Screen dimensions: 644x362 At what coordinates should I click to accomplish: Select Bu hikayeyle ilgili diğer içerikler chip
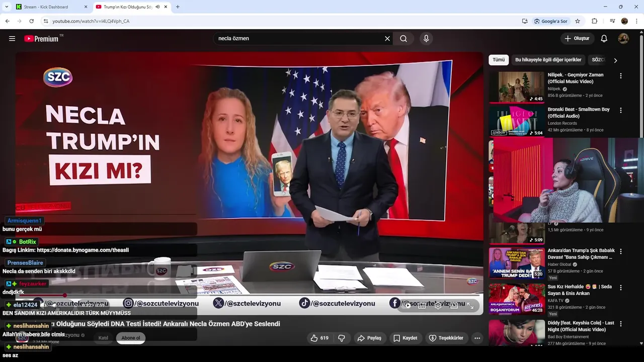tap(548, 60)
